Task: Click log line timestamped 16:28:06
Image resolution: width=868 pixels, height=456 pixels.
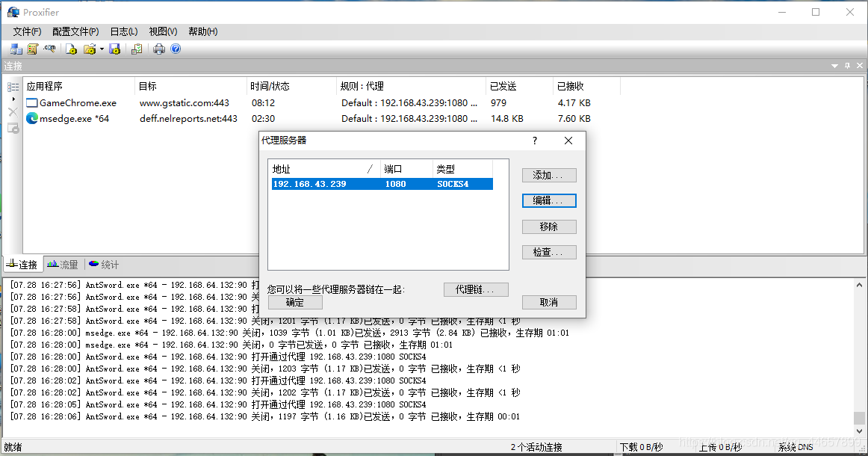Action: click(266, 416)
